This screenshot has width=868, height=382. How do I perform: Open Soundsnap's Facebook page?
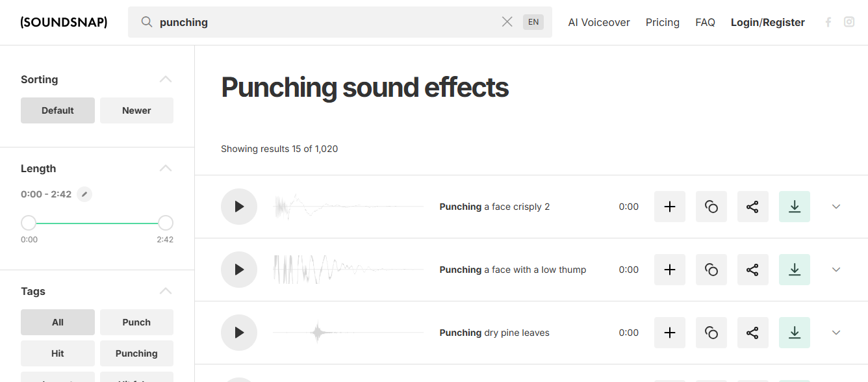click(x=828, y=21)
